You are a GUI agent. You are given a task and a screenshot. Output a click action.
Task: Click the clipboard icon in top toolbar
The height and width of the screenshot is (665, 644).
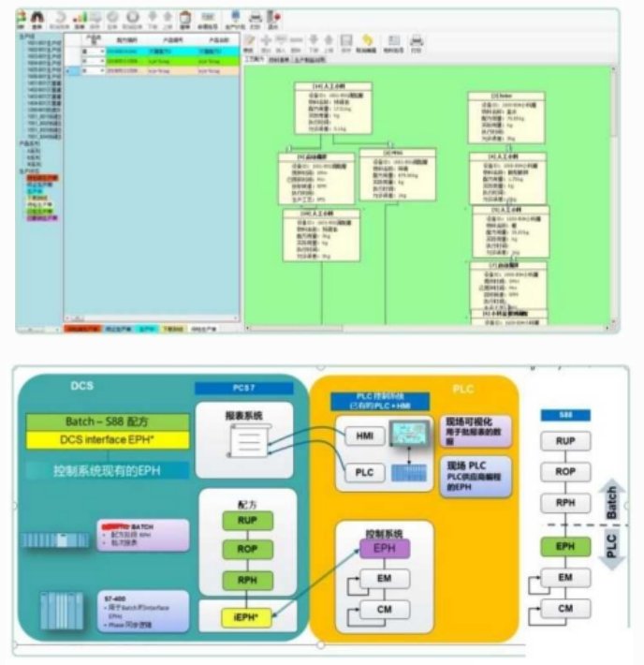coord(185,17)
